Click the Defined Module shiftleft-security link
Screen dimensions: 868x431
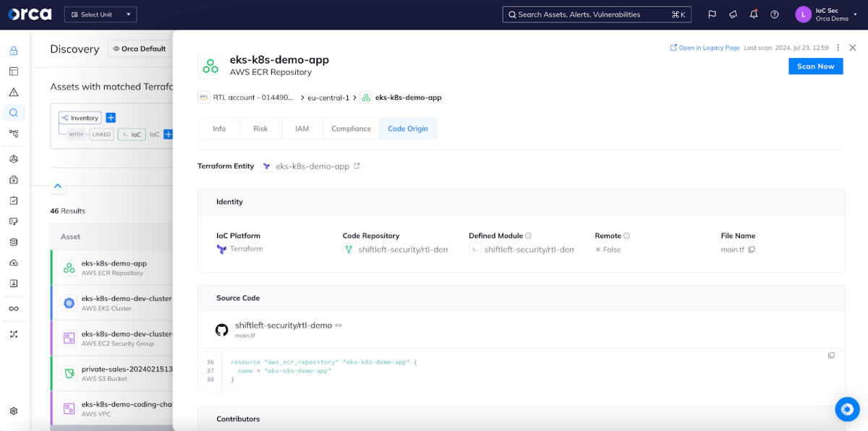(x=529, y=249)
